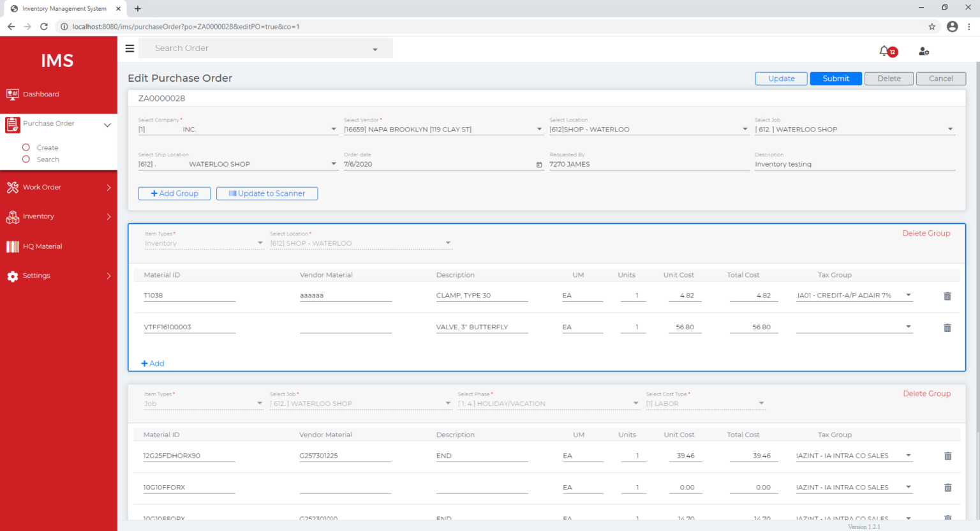
Task: Select the Dashboard icon in the sidebar
Action: [x=13, y=94]
